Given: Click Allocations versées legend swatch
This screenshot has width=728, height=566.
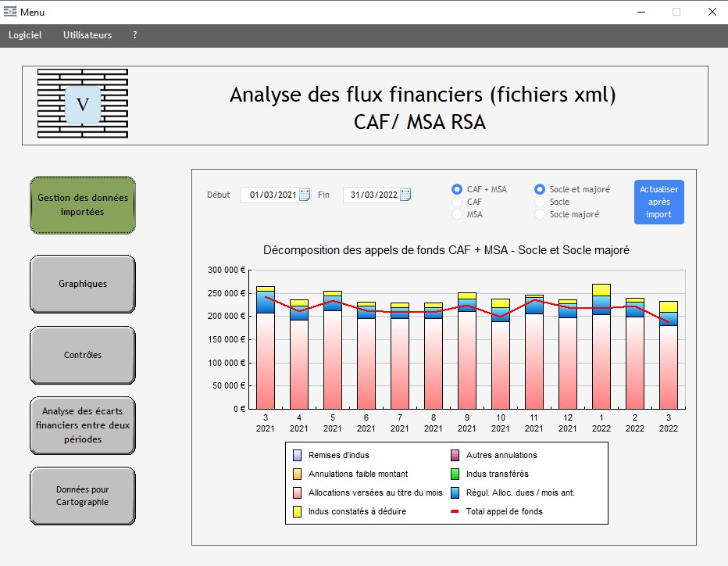Looking at the screenshot, I should 297,493.
